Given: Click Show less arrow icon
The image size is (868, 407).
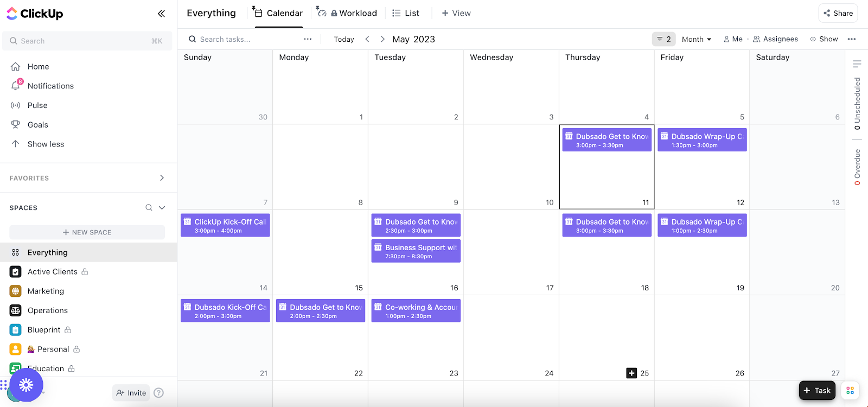Looking at the screenshot, I should [15, 144].
